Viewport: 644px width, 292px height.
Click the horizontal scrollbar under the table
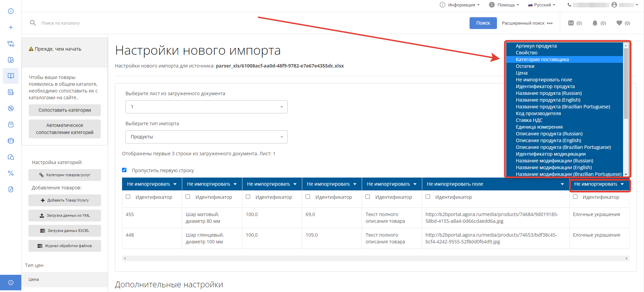coord(375,258)
